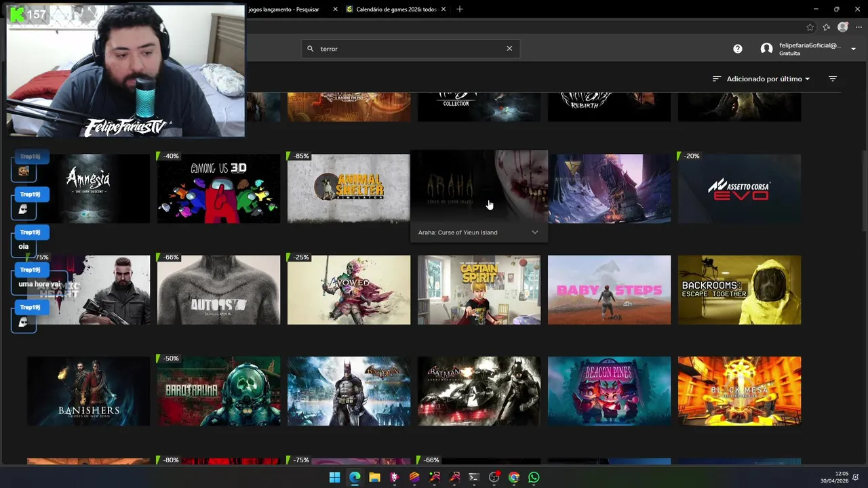Click the page vertical scrollbar
This screenshot has width=868, height=488.
(x=864, y=190)
